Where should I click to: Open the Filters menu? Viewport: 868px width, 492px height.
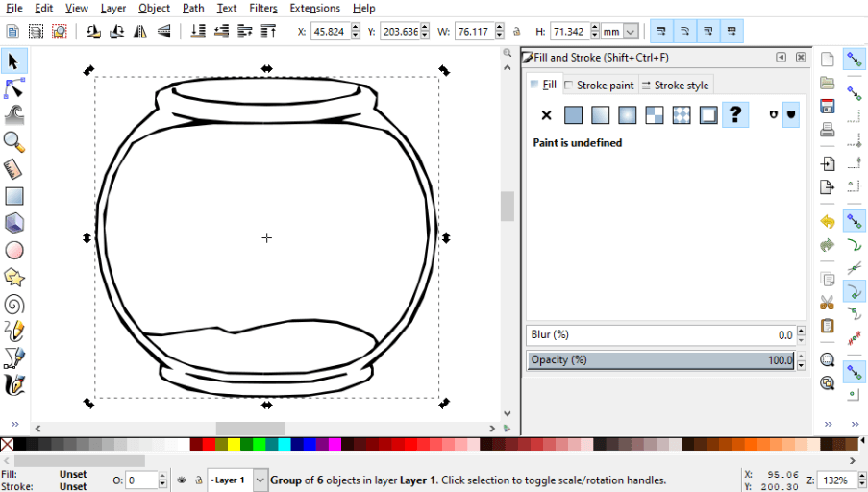(x=262, y=8)
